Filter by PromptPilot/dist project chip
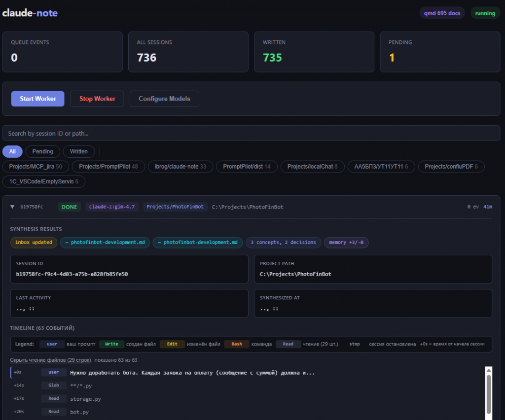The width and height of the screenshot is (505, 420). (247, 167)
